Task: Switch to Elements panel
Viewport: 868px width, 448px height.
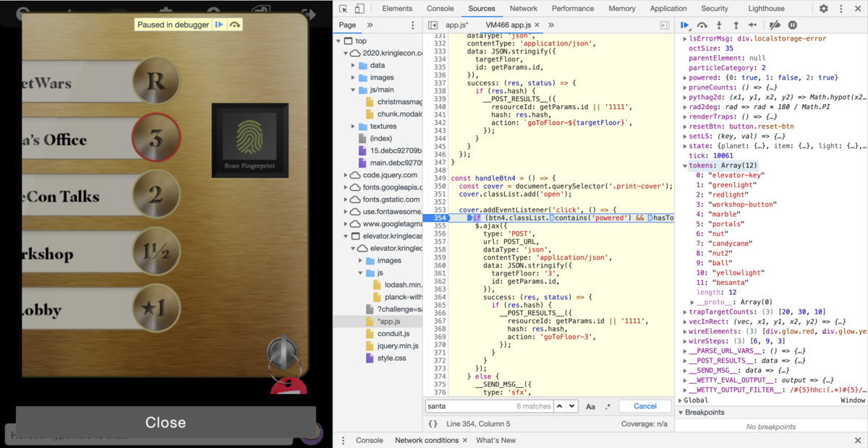Action: 397,9
